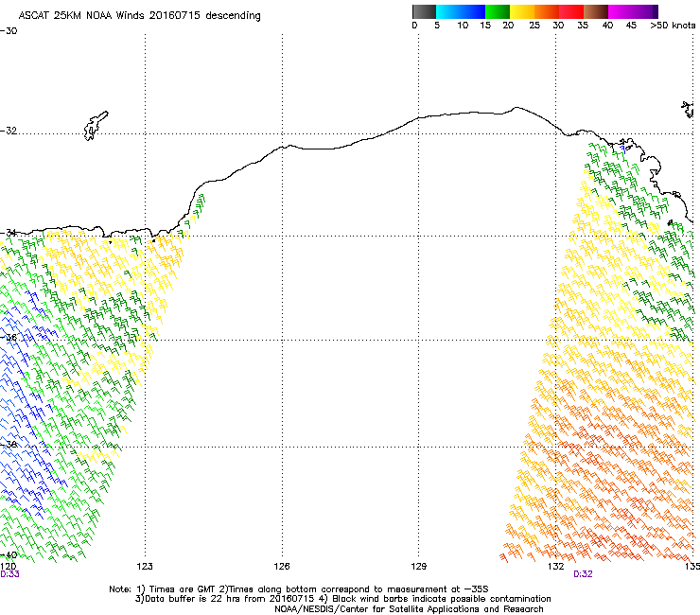
Task: Click the latitude label '-32'
Action: coord(9,131)
